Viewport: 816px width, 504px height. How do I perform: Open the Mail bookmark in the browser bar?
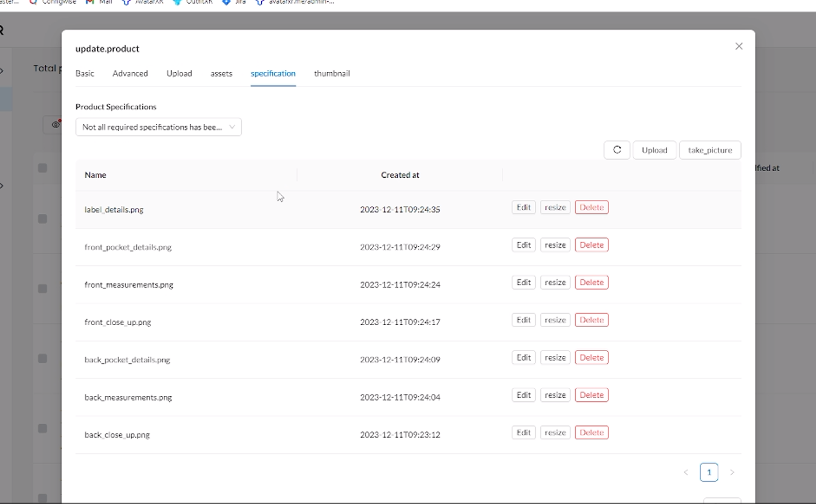pos(100,2)
